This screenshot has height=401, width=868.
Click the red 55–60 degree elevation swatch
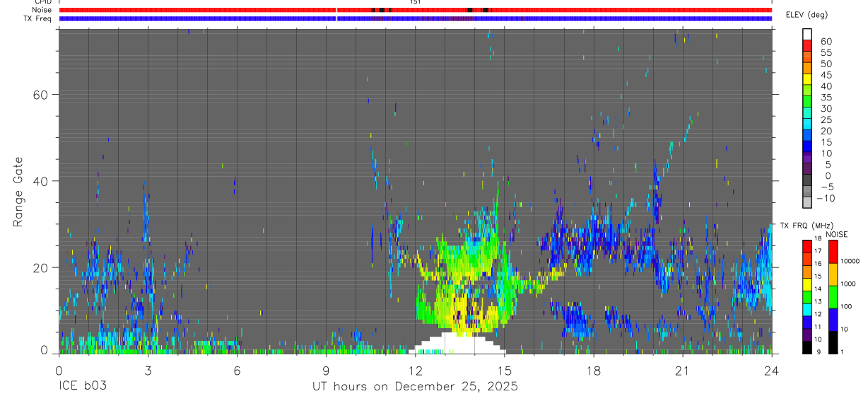coord(807,45)
